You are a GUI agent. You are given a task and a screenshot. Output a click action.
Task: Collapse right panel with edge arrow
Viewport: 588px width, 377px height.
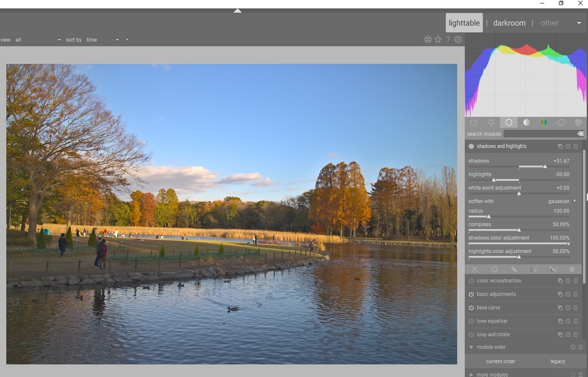coord(587,196)
